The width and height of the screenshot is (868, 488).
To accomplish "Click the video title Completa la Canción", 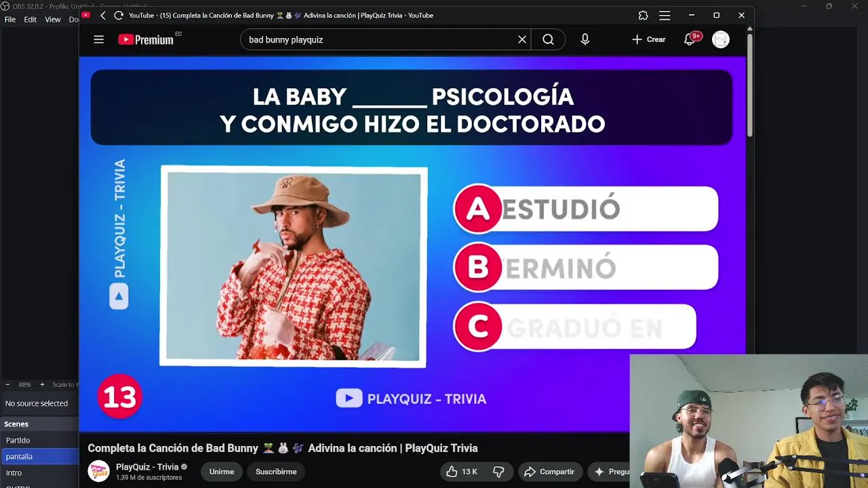I will (283, 448).
